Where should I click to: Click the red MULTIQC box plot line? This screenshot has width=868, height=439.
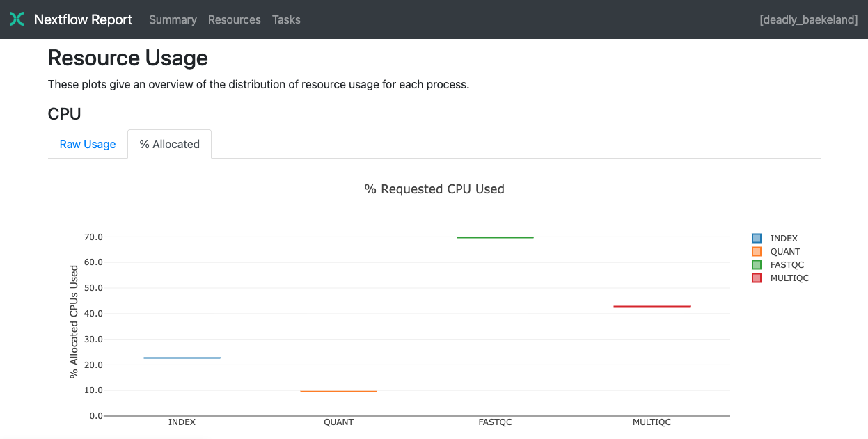652,306
